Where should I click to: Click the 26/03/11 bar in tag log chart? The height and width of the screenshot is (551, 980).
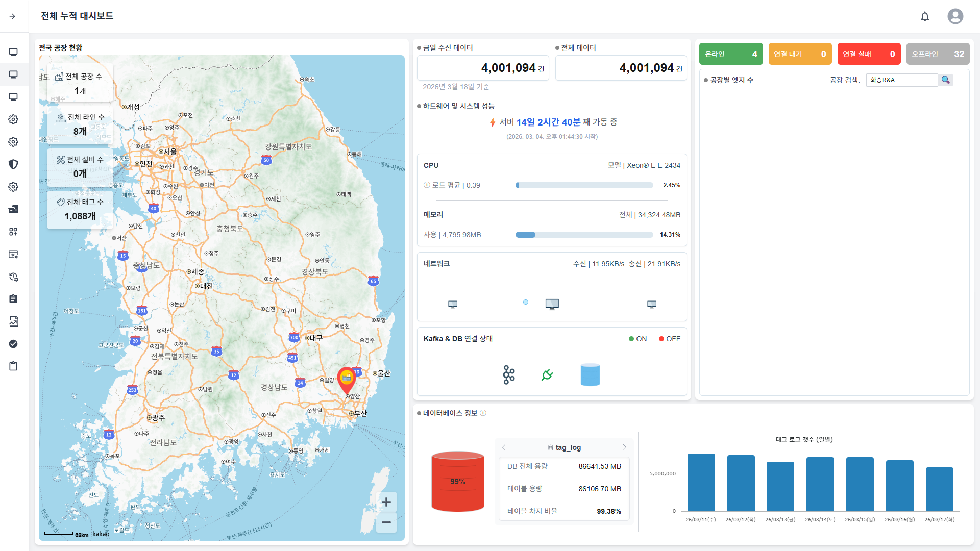pyautogui.click(x=701, y=482)
